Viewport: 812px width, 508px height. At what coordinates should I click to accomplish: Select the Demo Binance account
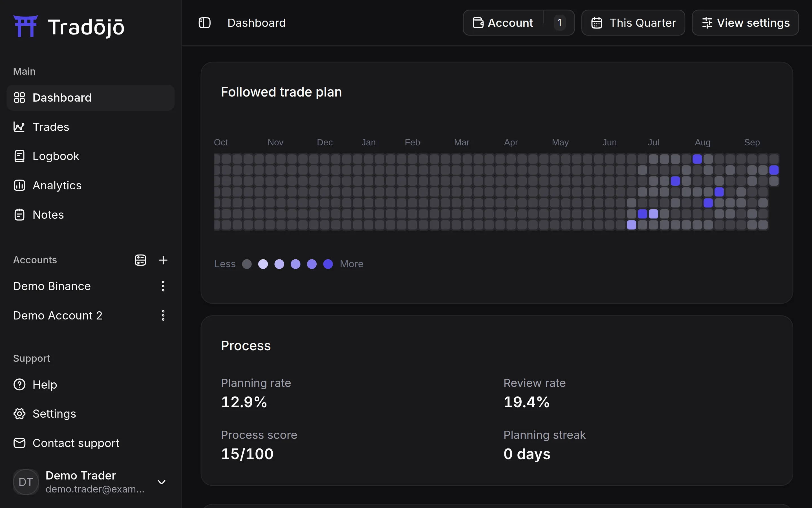52,286
